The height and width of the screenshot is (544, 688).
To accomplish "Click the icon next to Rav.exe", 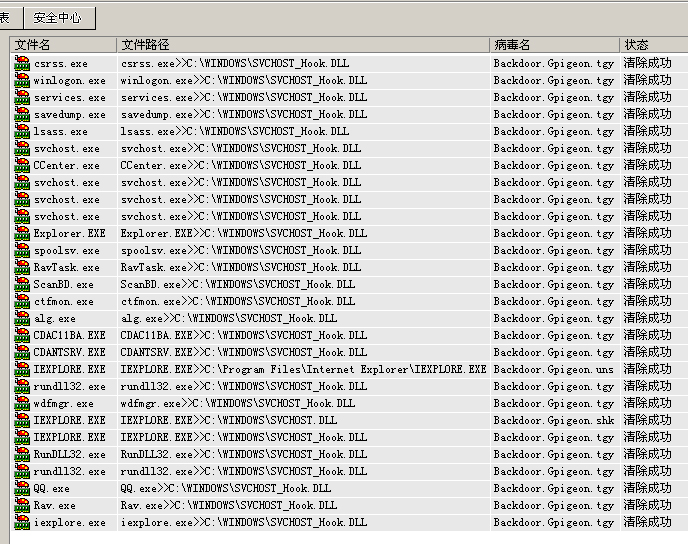I will (22, 505).
